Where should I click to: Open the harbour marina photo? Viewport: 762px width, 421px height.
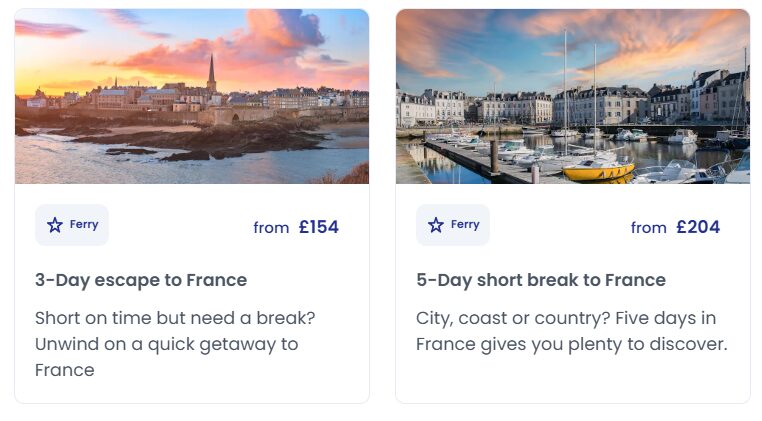[x=573, y=97]
